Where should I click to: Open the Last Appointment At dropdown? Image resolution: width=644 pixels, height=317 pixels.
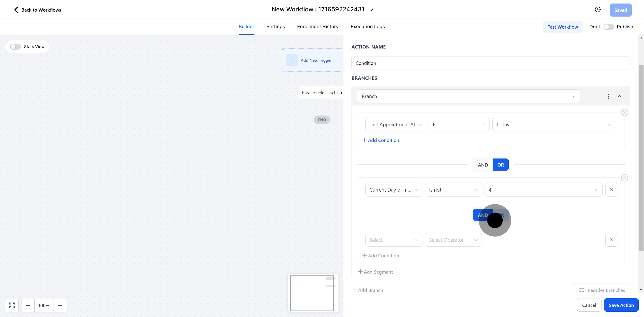pyautogui.click(x=396, y=125)
